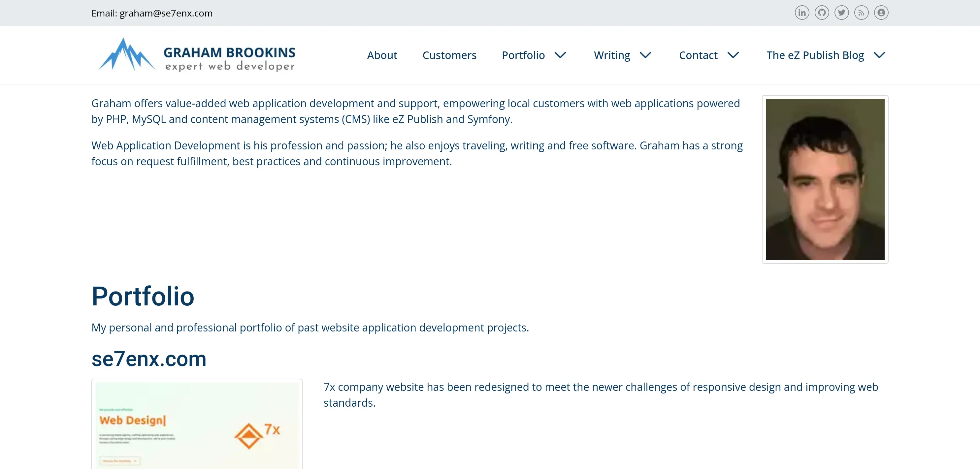This screenshot has width=980, height=469.
Task: Click Graham's profile photo
Action: click(825, 179)
